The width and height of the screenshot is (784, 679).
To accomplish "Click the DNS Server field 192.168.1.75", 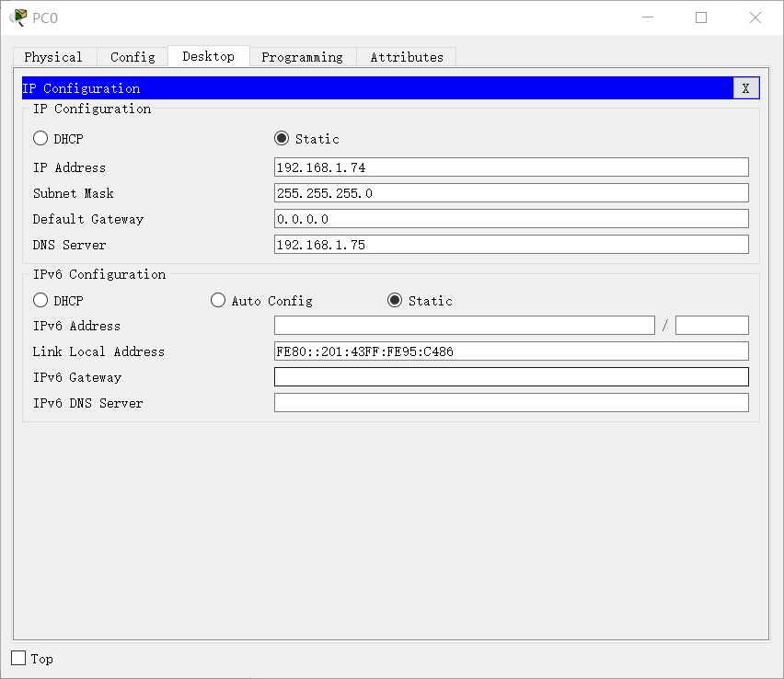I will tap(511, 245).
